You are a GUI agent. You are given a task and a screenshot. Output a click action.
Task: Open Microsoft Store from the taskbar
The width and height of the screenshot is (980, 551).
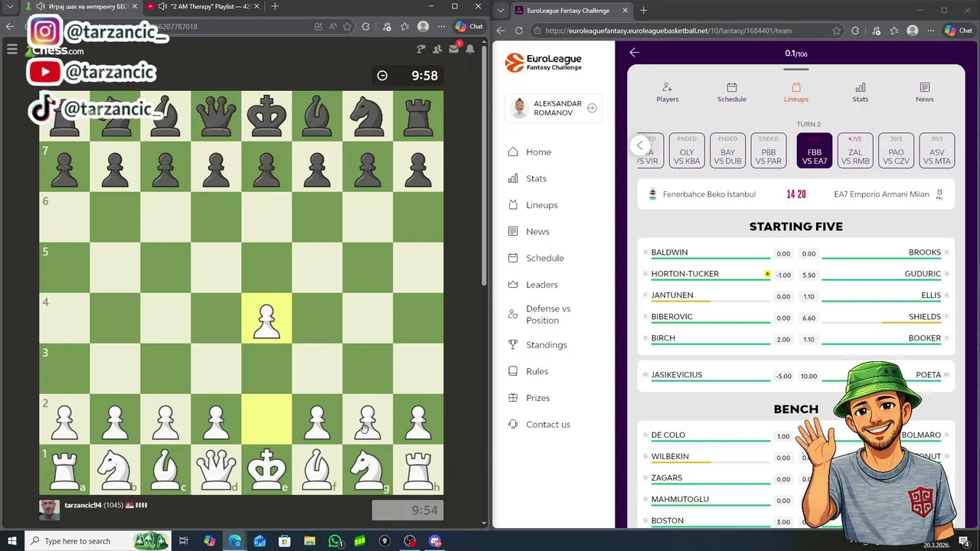pyautogui.click(x=284, y=541)
